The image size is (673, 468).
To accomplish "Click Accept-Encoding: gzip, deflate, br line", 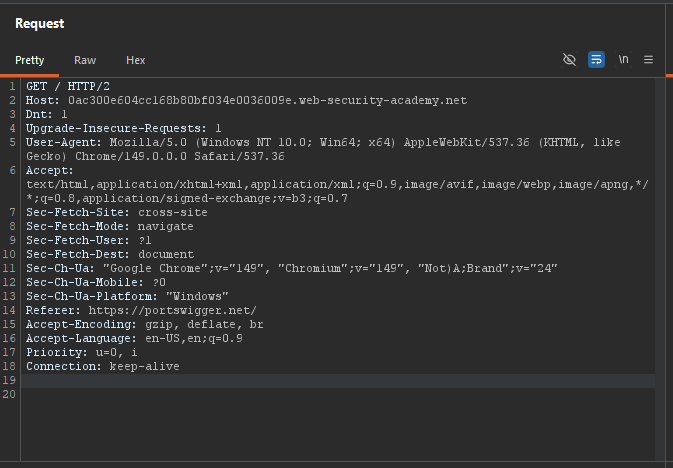I will [x=145, y=324].
